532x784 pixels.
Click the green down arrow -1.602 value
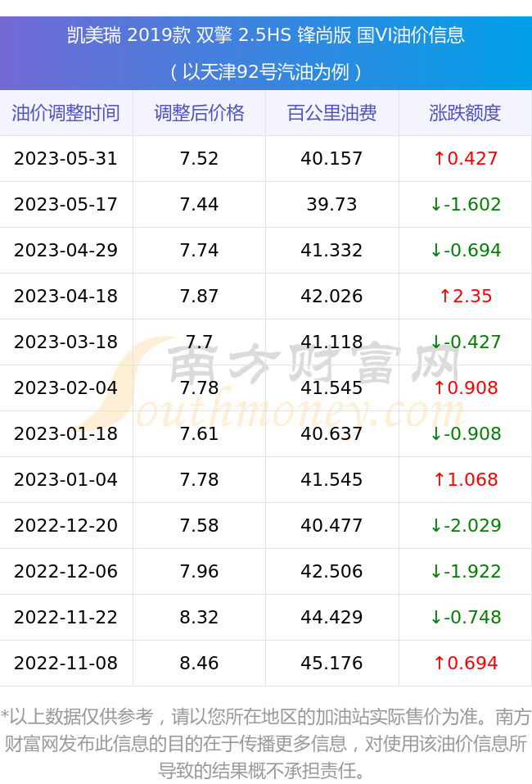click(465, 205)
